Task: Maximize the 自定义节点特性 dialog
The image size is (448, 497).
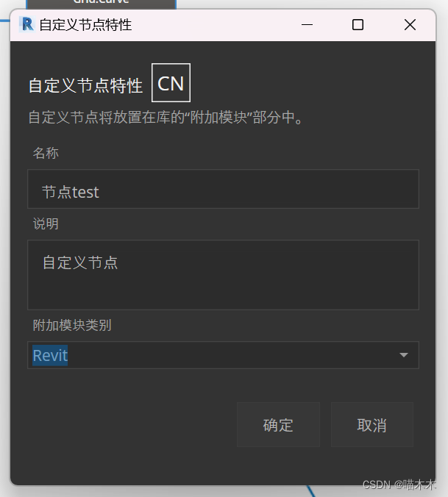Action: (358, 25)
